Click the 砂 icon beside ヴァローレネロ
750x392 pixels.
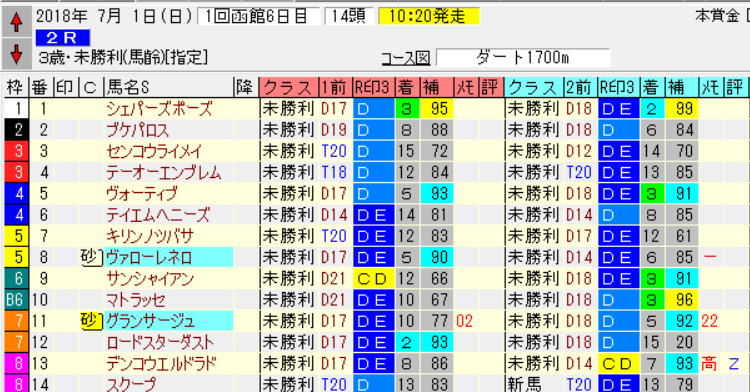(91, 257)
